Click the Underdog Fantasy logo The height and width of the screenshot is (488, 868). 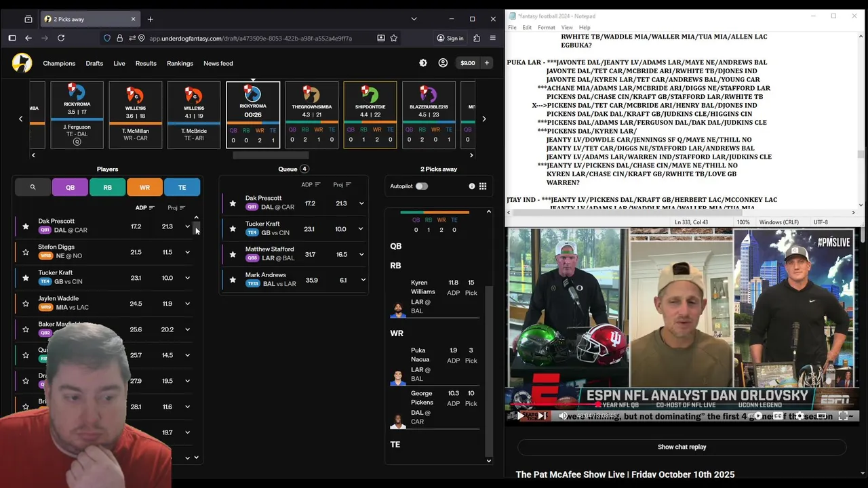[x=22, y=63]
